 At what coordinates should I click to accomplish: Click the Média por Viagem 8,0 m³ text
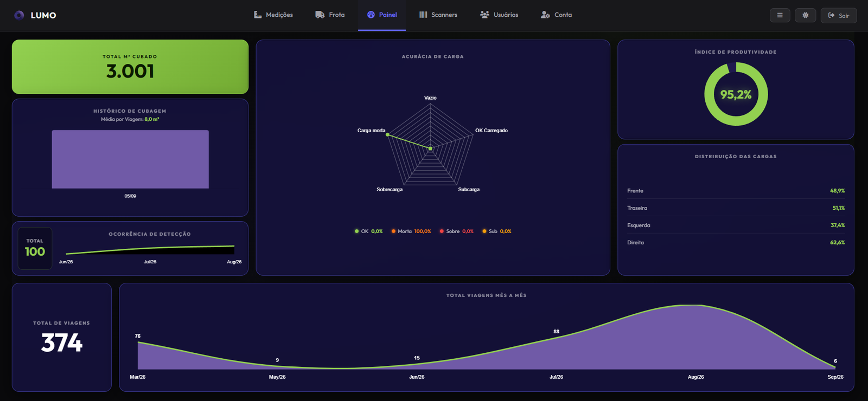point(130,119)
